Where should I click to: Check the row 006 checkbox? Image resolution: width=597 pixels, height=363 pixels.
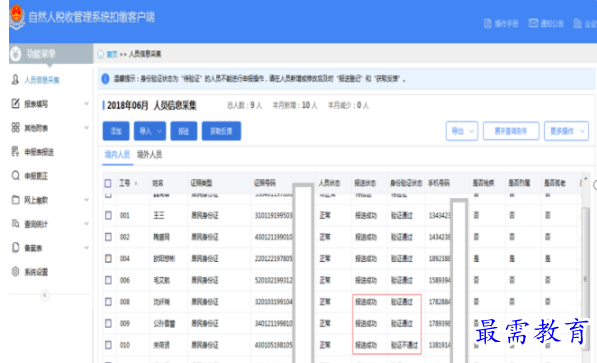tap(108, 280)
